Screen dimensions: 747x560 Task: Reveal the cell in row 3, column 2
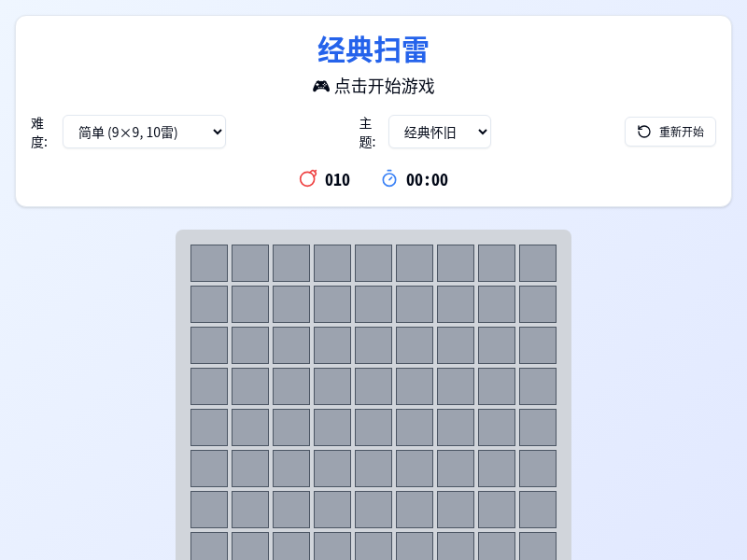pos(250,345)
